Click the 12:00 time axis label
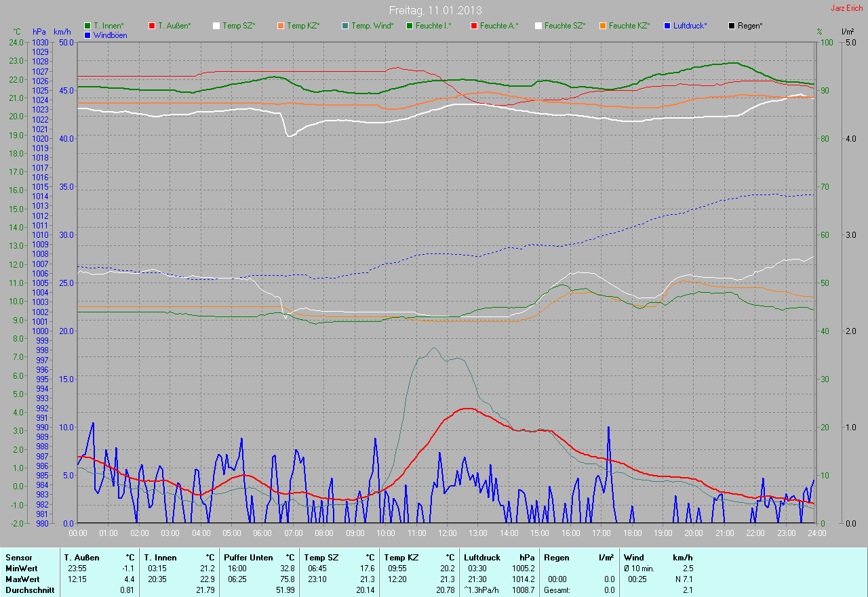 tap(447, 533)
